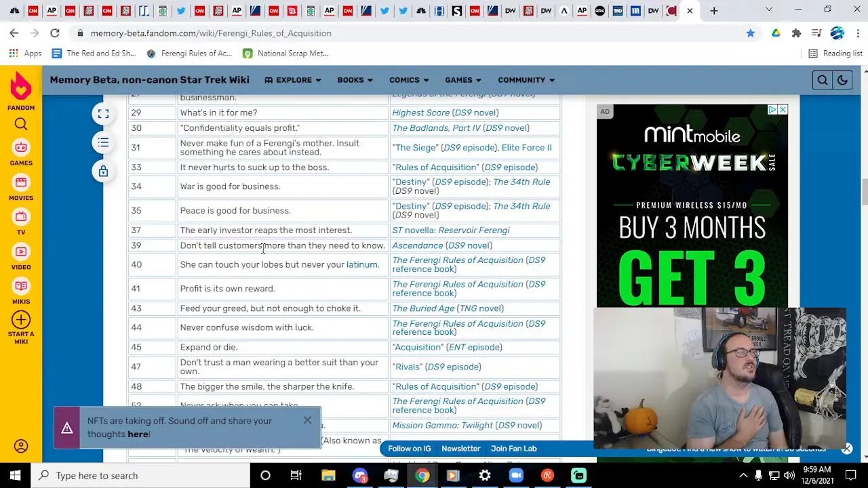The image size is (868, 488).
Task: Click the Windows search box
Action: 140,476
